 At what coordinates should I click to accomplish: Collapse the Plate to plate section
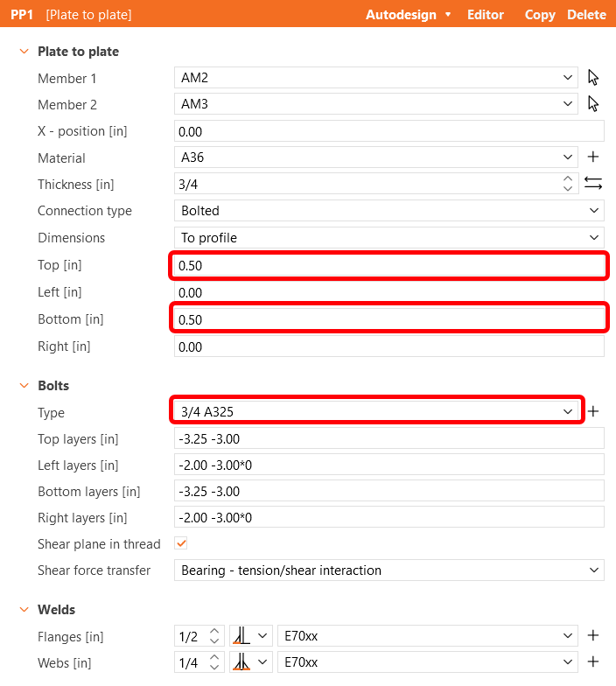(24, 52)
